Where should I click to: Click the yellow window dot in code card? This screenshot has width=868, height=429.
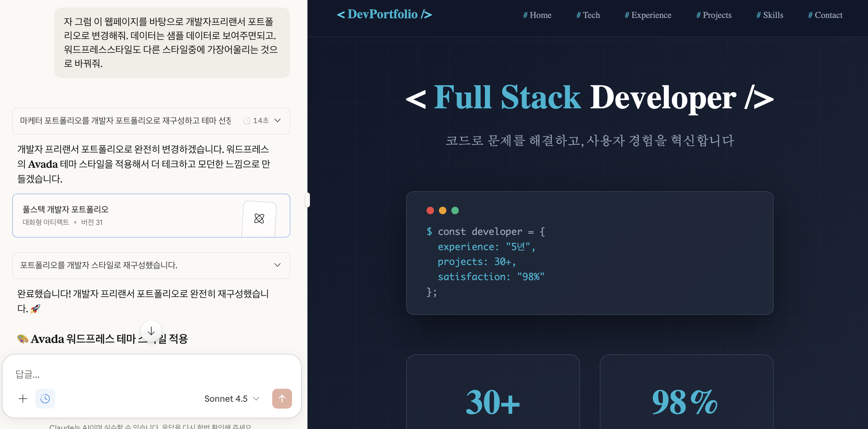(x=442, y=210)
